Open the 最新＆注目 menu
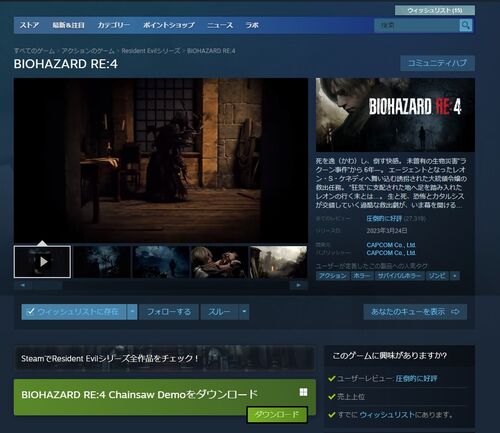Viewport: 500px width, 433px height. (x=68, y=25)
